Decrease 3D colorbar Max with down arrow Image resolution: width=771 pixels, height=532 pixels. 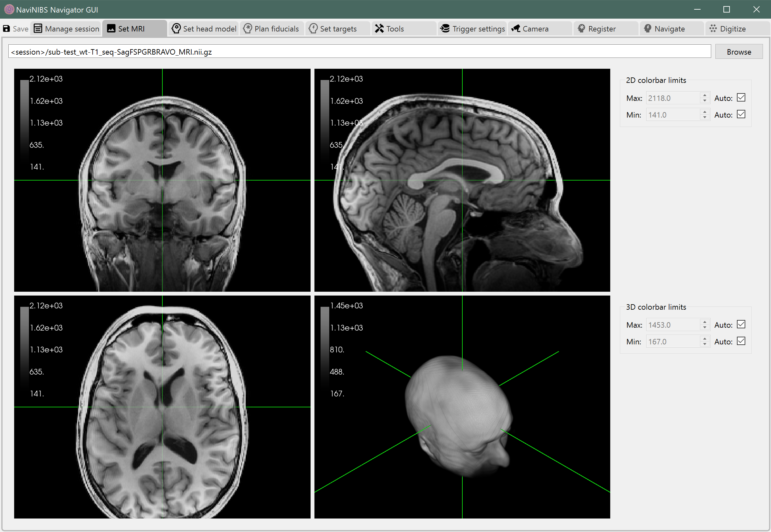coord(705,327)
